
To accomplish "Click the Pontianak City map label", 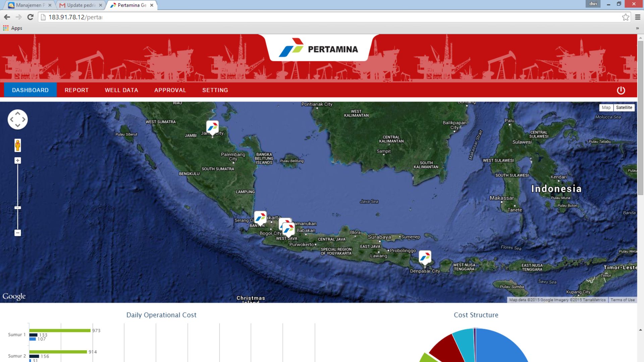I will (x=317, y=104).
